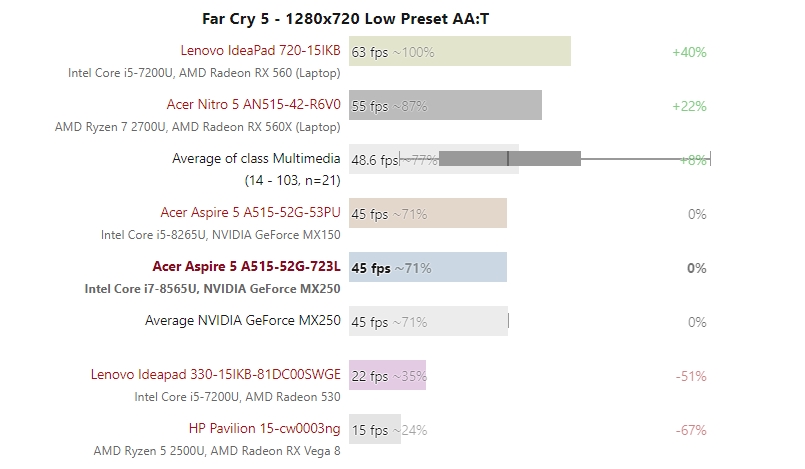Click the 48.6 fps class average bar

[433, 159]
